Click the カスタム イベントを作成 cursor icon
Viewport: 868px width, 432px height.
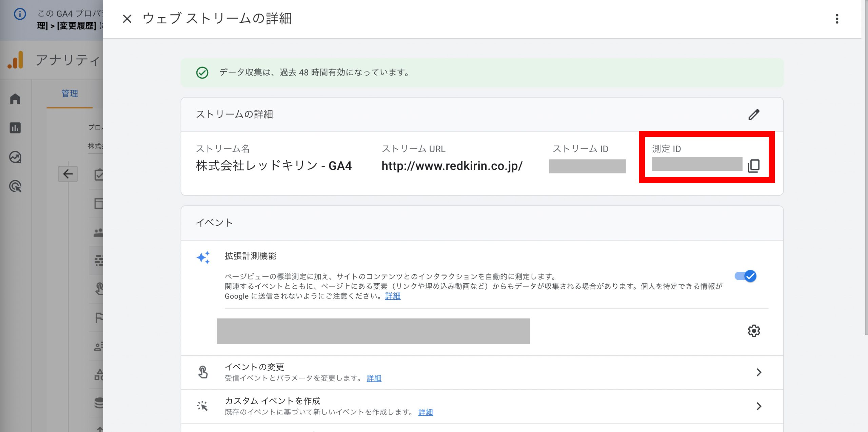coord(202,406)
